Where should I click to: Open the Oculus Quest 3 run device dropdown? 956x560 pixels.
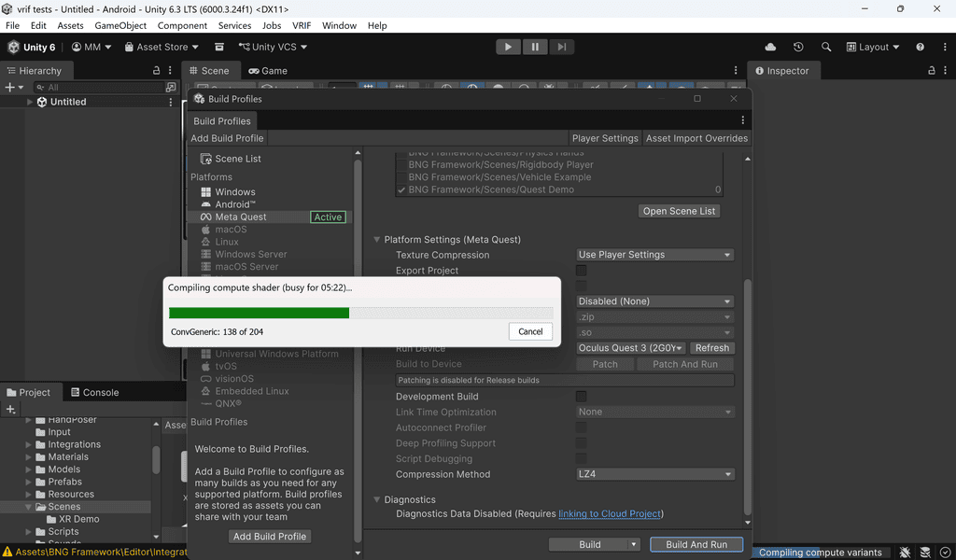(631, 348)
